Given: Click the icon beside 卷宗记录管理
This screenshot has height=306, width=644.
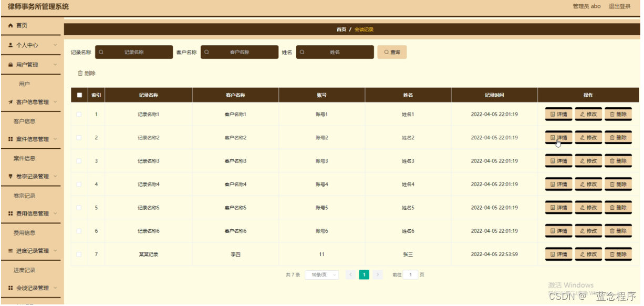Looking at the screenshot, I should pos(11,176).
